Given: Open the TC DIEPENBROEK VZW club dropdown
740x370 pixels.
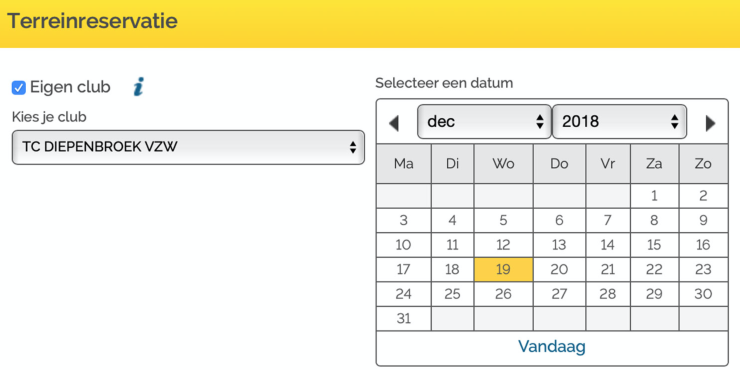Looking at the screenshot, I should [188, 147].
